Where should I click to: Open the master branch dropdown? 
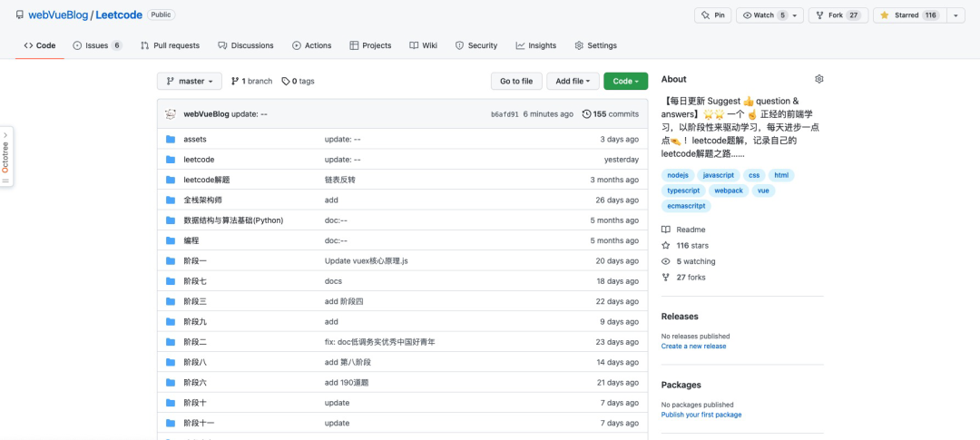pos(190,82)
